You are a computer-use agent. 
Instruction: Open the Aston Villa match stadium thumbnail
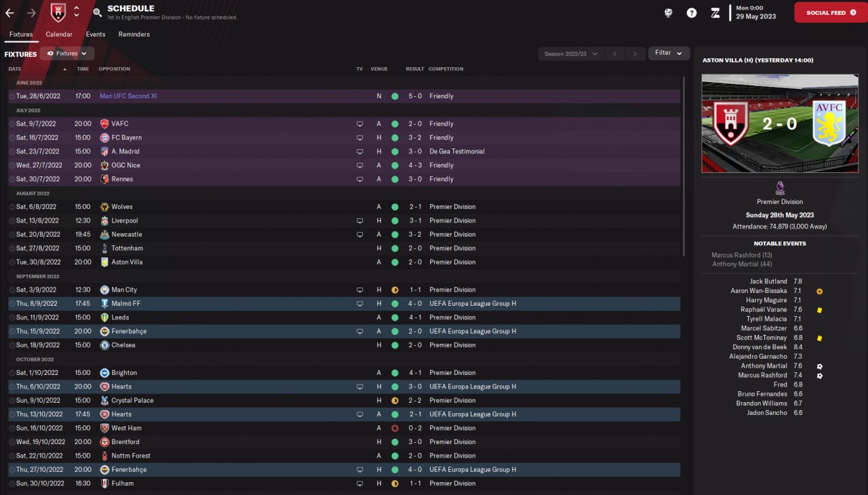[780, 123]
